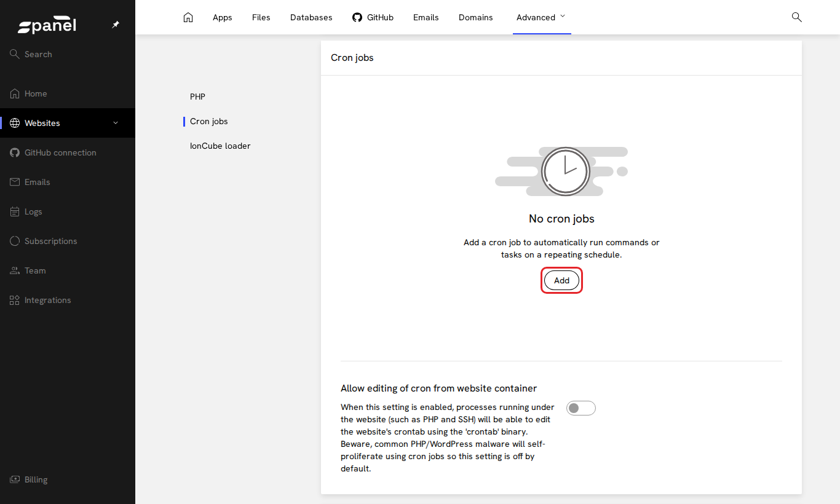The image size is (840, 504).
Task: Click the xpanel logo
Action: [x=47, y=26]
